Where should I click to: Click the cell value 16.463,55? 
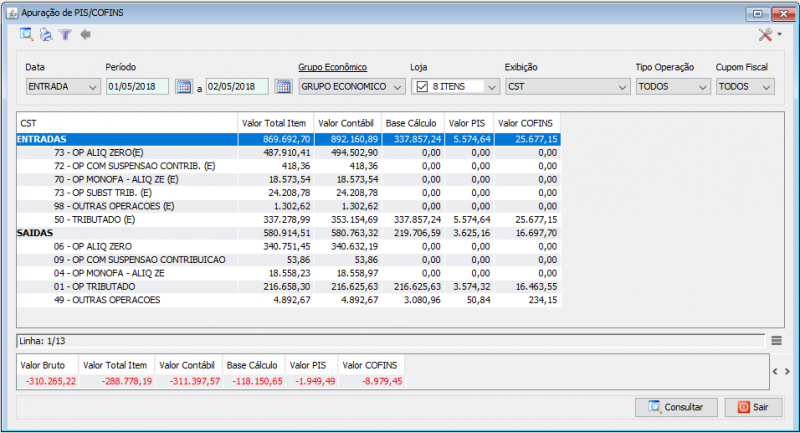tap(536, 287)
